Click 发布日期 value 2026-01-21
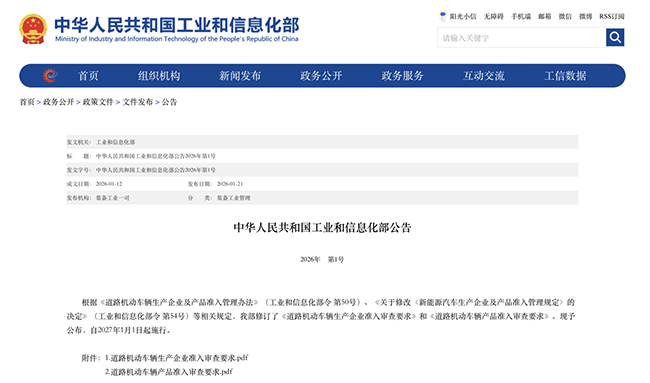Image resolution: width=650 pixels, height=383 pixels. pos(230,184)
